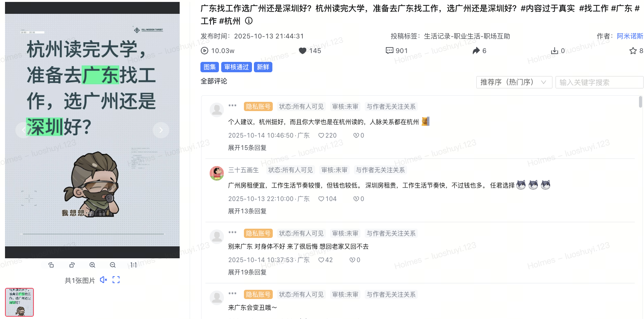Viewport: 644px width, 319px height.
Task: Click the 全部评论 heading
Action: pyautogui.click(x=214, y=81)
